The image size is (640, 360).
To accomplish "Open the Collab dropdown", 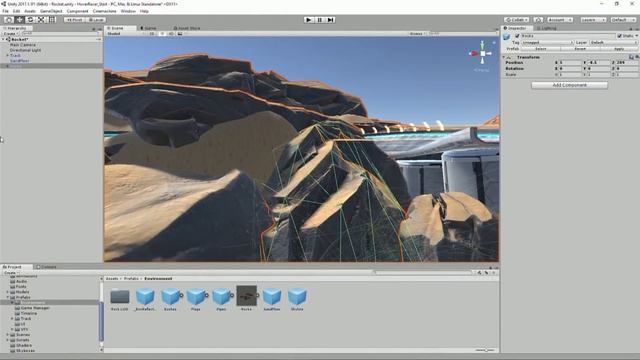I will pos(517,20).
